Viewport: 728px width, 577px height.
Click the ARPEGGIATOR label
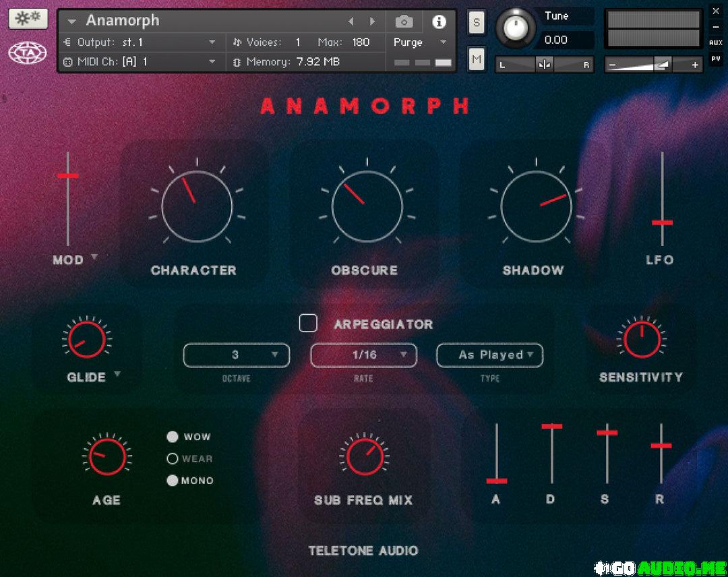[x=383, y=324]
